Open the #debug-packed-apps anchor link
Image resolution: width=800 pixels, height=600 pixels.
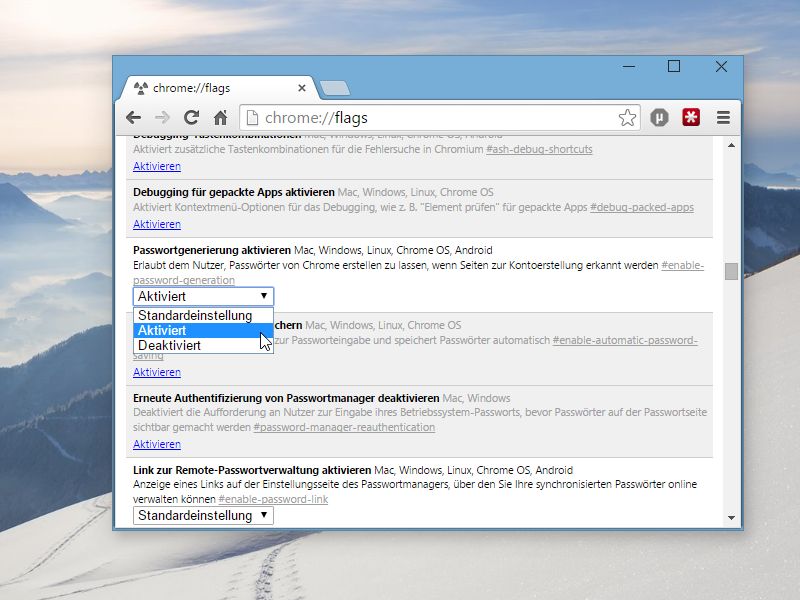pyautogui.click(x=642, y=207)
